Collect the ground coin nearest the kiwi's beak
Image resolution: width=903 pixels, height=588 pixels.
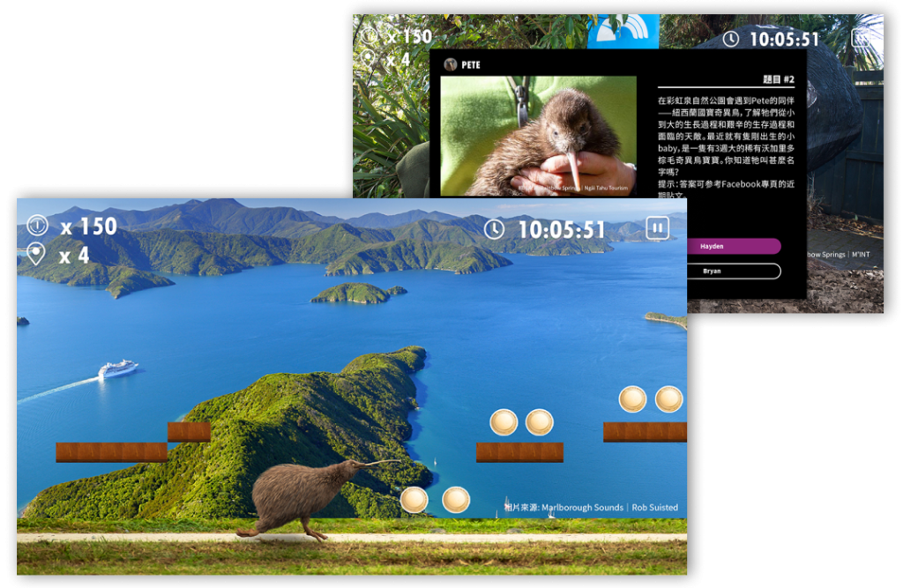click(x=414, y=500)
